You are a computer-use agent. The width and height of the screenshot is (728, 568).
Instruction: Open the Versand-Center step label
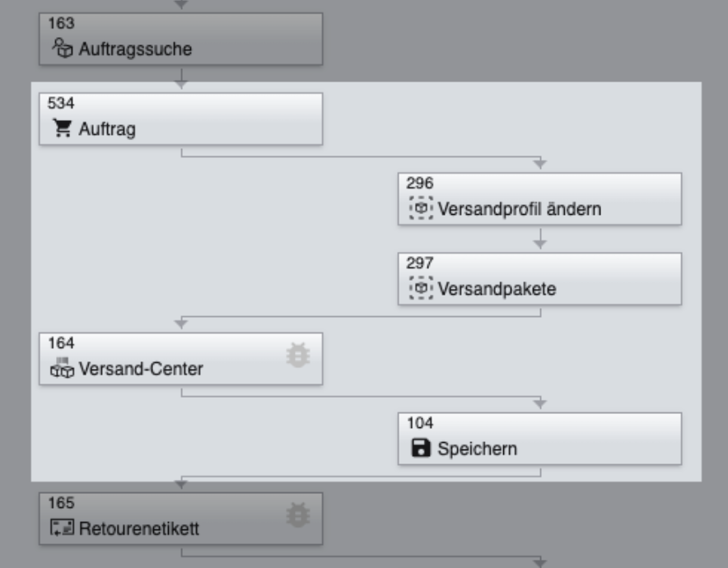[141, 368]
